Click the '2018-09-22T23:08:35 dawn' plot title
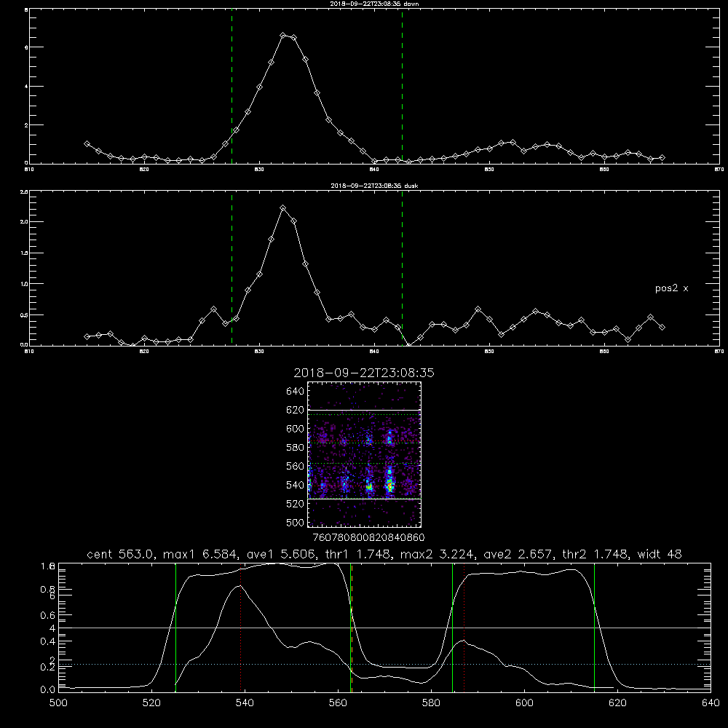The image size is (728, 728). click(374, 4)
